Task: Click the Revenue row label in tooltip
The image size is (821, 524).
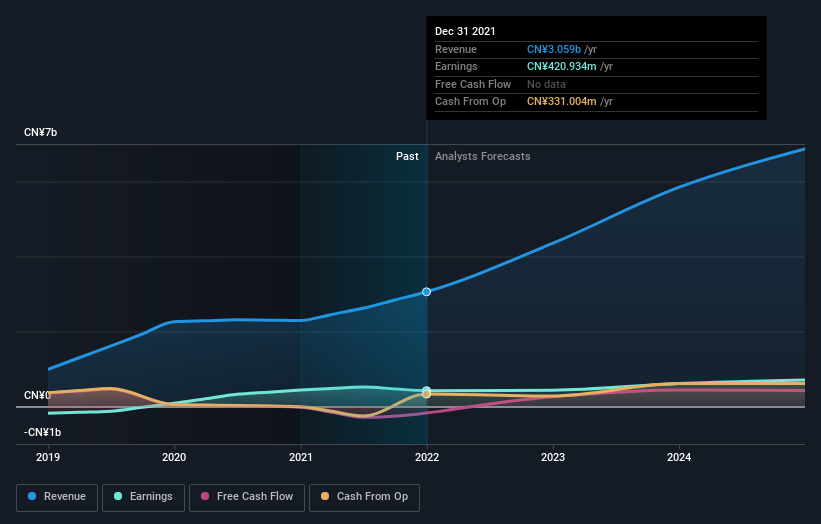Action: pos(456,49)
